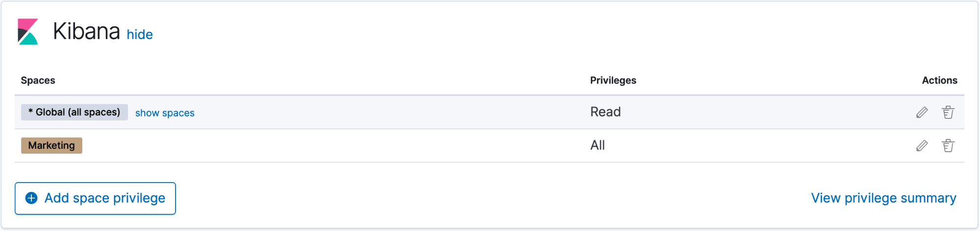Delete the Marketing space privilege
The height and width of the screenshot is (231, 980).
[x=948, y=146]
